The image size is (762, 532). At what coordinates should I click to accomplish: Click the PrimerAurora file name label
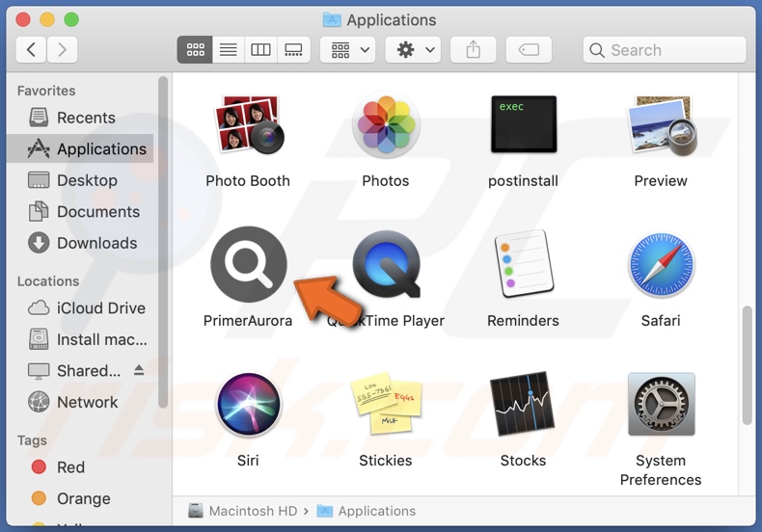coord(248,320)
